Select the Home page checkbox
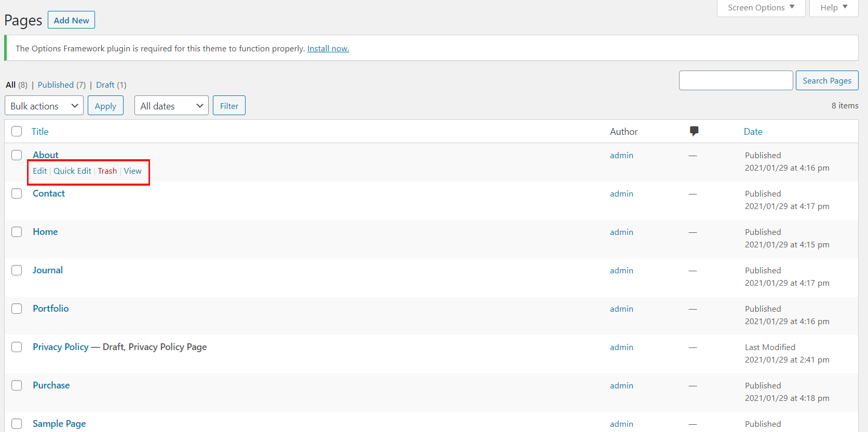Viewport: 868px width, 432px height. pyautogui.click(x=17, y=232)
